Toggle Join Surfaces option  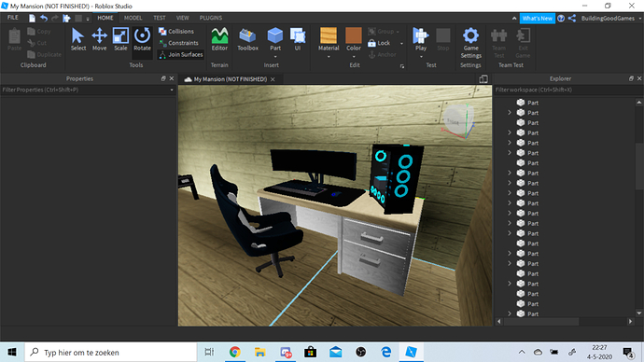pos(181,55)
